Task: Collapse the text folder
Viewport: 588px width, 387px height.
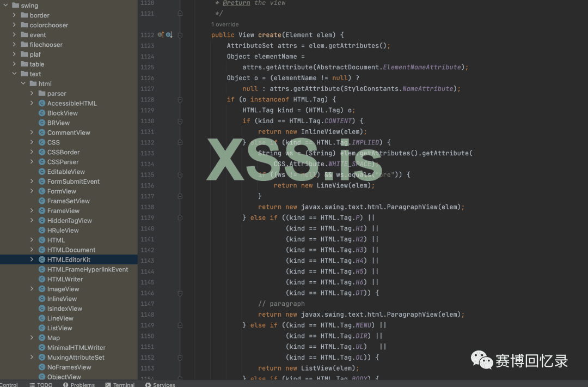Action: pos(14,74)
